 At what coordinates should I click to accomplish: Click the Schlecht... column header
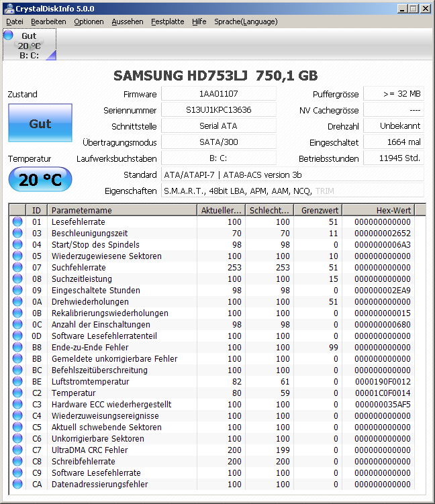pyautogui.click(x=270, y=210)
